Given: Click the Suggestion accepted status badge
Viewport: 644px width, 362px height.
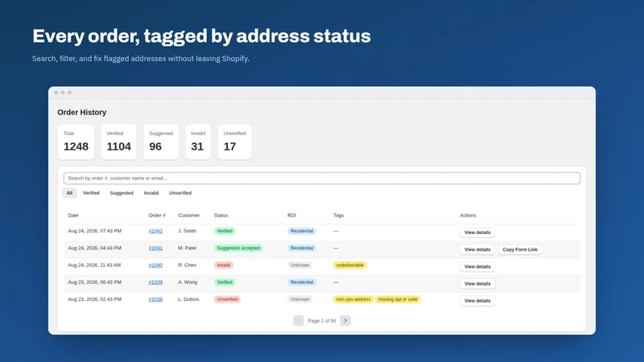Looking at the screenshot, I should point(238,248).
